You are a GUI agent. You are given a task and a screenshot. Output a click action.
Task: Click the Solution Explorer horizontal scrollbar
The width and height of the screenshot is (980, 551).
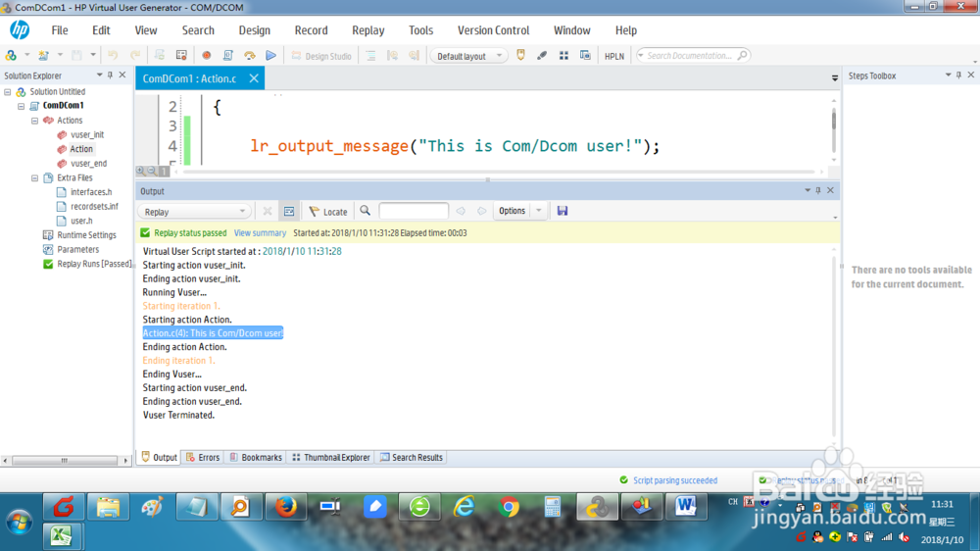coord(65,461)
